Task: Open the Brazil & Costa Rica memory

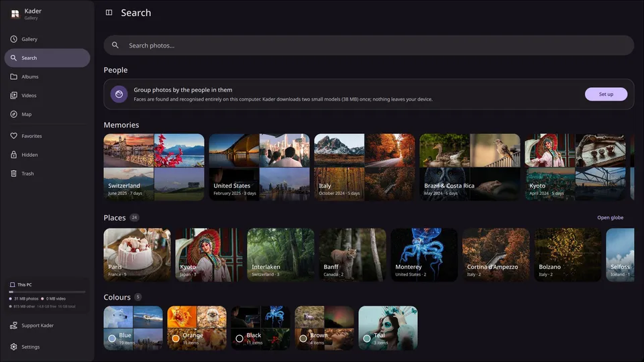Action: coord(470,167)
